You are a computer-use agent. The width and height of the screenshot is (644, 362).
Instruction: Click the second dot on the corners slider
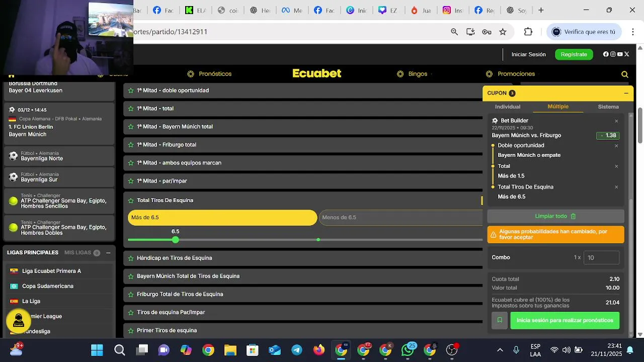pyautogui.click(x=318, y=240)
